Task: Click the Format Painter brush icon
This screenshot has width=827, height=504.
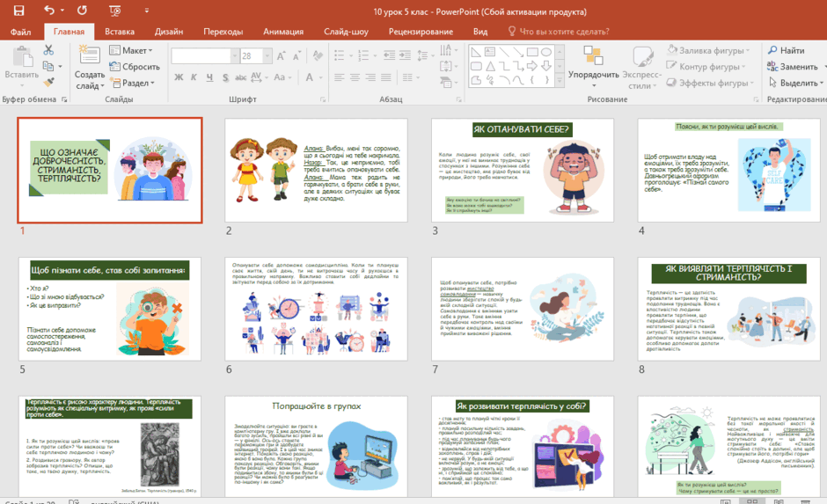Action: pyautogui.click(x=48, y=83)
